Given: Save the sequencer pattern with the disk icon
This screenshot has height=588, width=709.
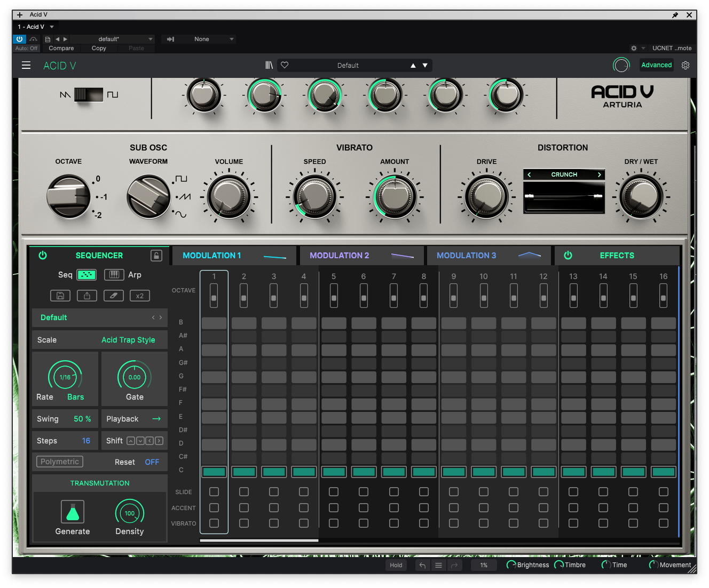Looking at the screenshot, I should [60, 296].
